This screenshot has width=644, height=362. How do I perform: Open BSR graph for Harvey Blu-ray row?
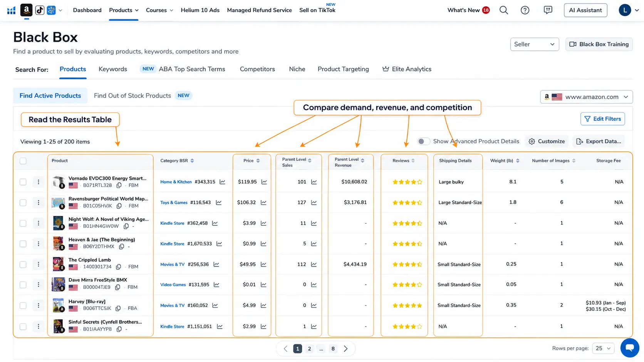pyautogui.click(x=215, y=305)
